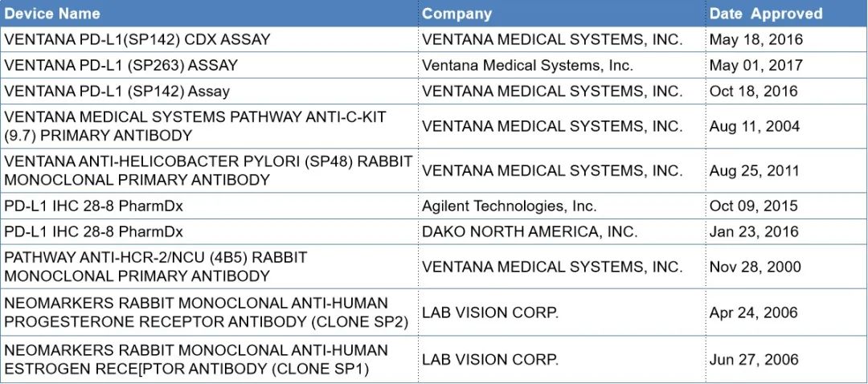Click the Aug 25, 2011 date cell
This screenshot has height=384, width=868.
pos(755,170)
